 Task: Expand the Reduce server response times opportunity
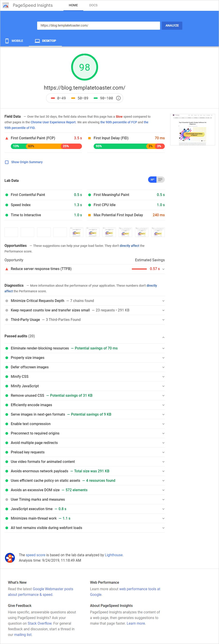tap(163, 269)
